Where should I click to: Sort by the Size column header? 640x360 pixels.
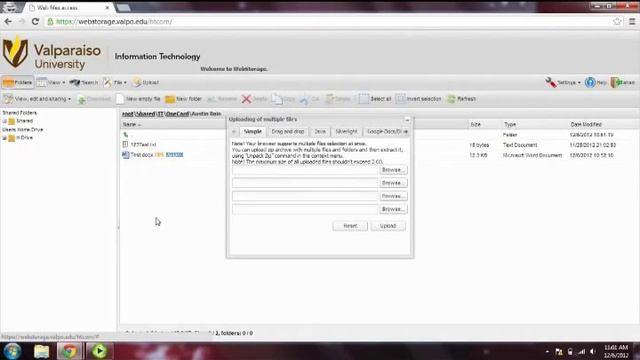[x=475, y=124]
